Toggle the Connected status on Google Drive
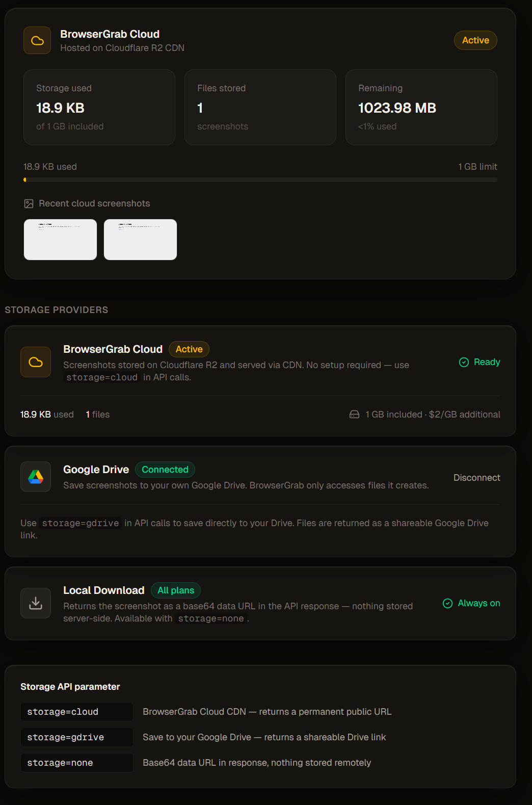This screenshot has height=805, width=532. tap(165, 469)
